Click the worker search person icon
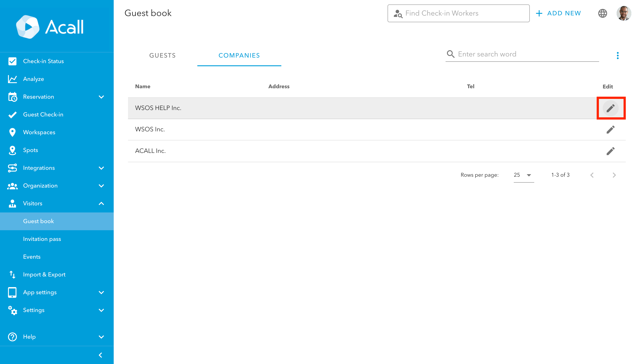The height and width of the screenshot is (364, 640). pyautogui.click(x=398, y=14)
